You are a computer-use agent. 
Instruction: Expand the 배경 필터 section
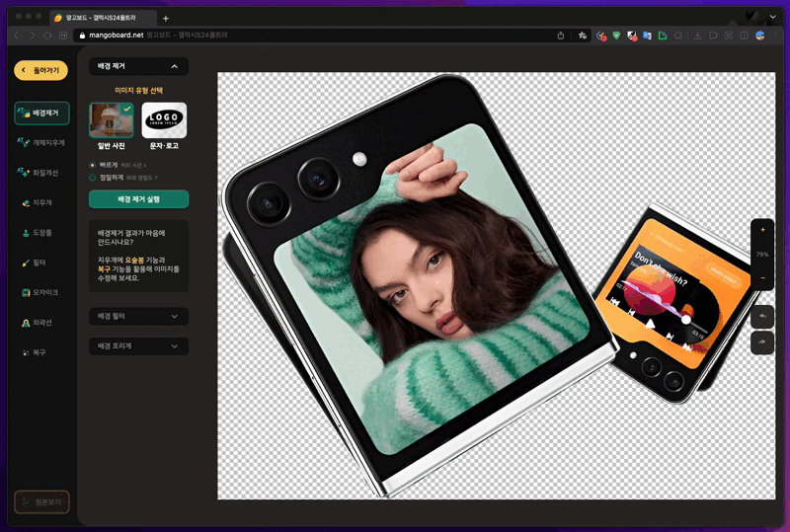coord(138,317)
